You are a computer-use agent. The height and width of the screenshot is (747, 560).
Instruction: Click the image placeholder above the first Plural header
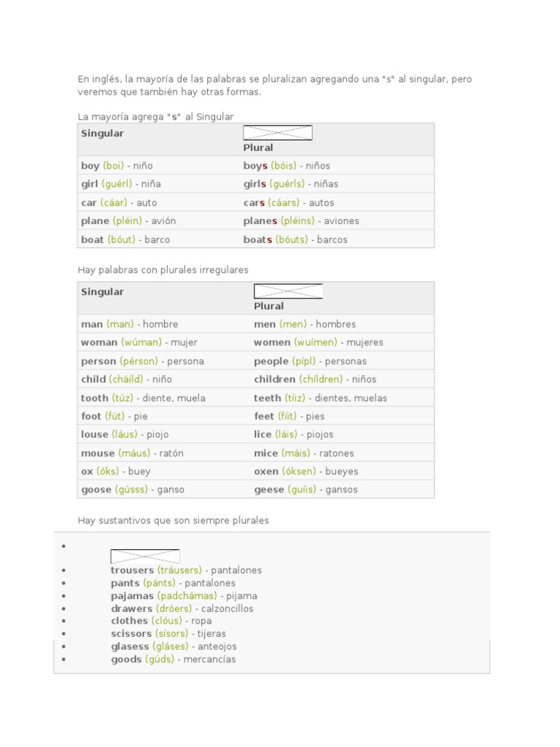277,133
